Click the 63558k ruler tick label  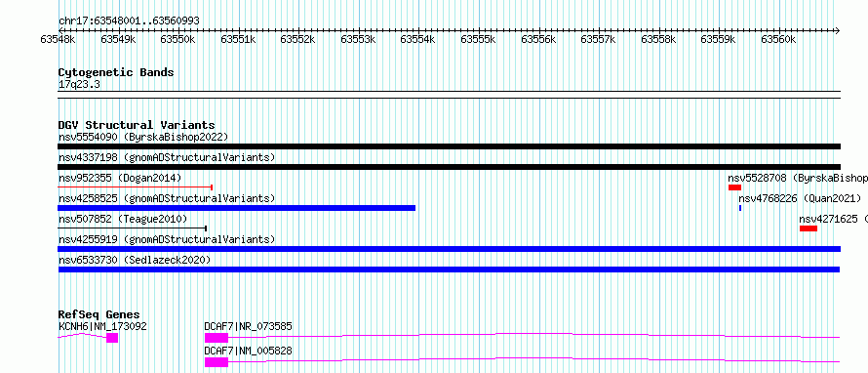click(658, 39)
